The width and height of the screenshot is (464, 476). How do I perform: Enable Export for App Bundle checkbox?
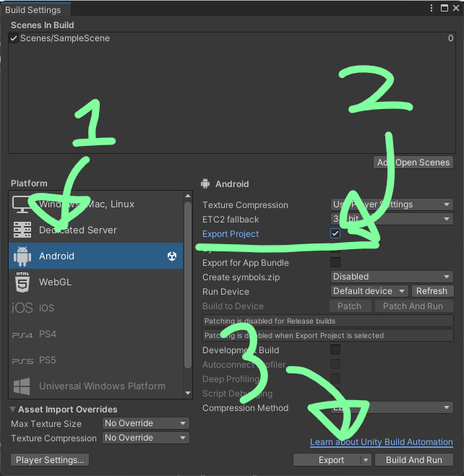335,262
